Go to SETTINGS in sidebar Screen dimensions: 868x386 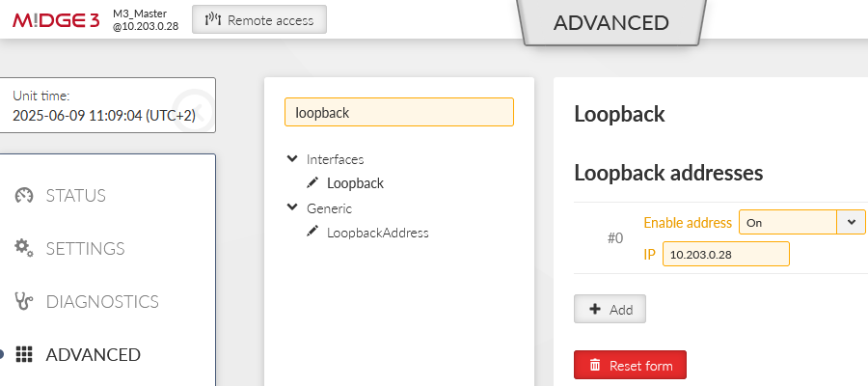pos(85,249)
